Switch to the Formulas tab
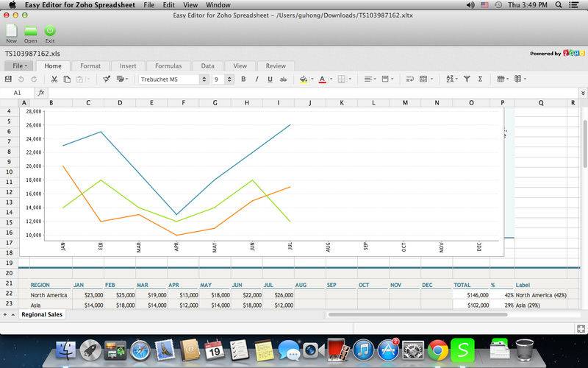This screenshot has width=588, height=368. tap(168, 66)
